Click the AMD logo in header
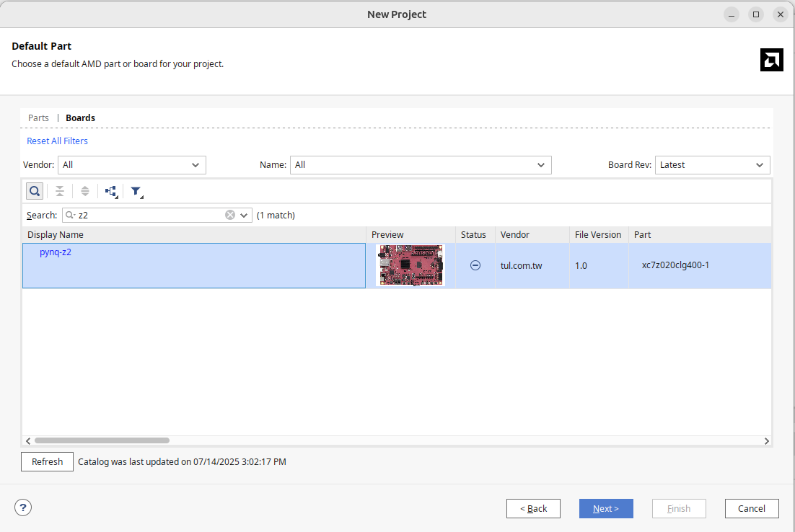Screen dimensions: 795x532 (771, 60)
